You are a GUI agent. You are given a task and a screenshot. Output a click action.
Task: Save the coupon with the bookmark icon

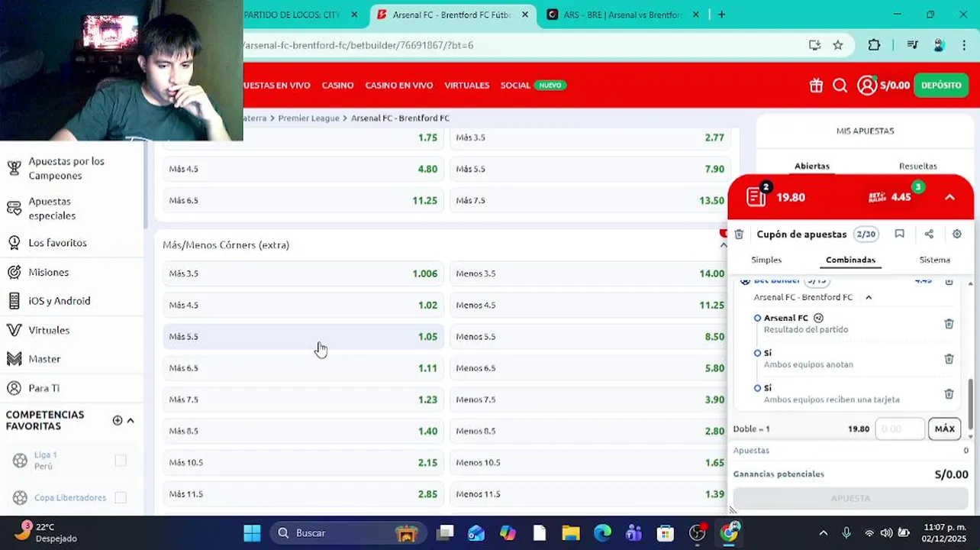tap(900, 235)
